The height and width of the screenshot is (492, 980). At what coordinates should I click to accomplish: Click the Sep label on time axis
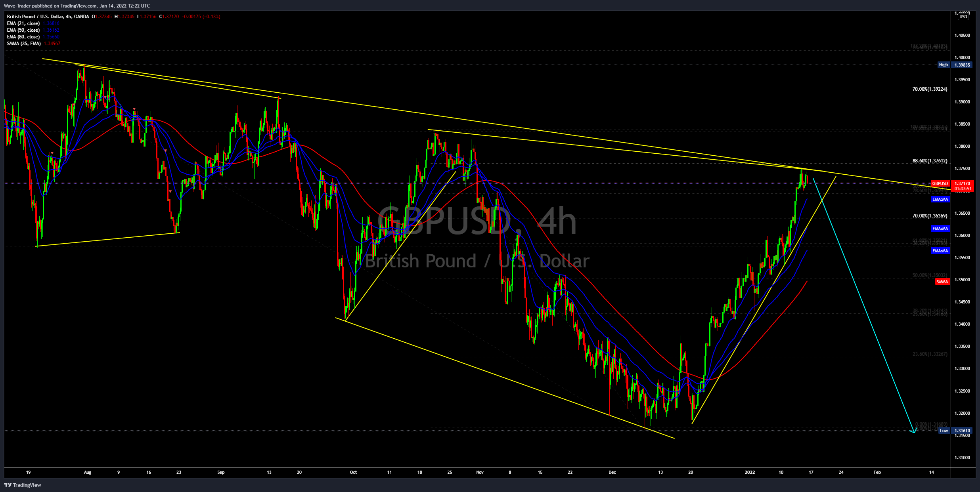click(x=221, y=472)
